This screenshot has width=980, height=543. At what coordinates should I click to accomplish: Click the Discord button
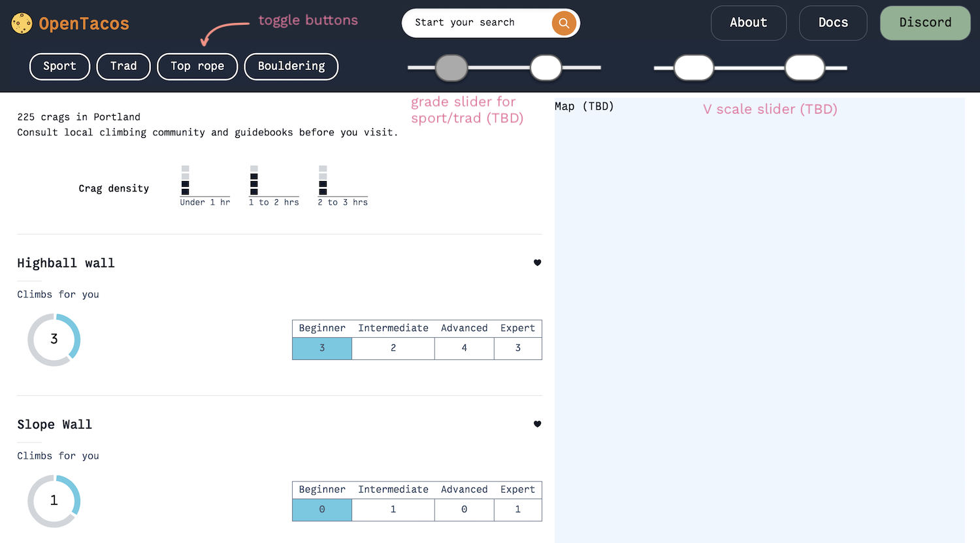(925, 22)
